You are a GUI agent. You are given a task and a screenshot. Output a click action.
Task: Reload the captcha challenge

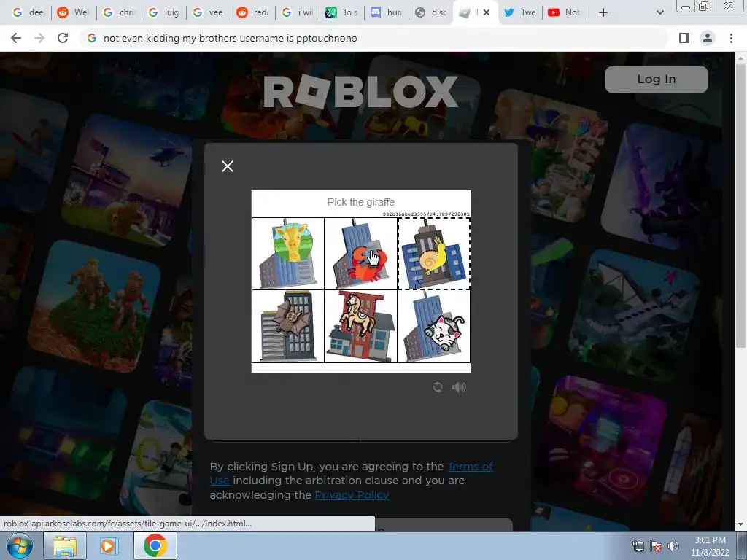coord(438,387)
